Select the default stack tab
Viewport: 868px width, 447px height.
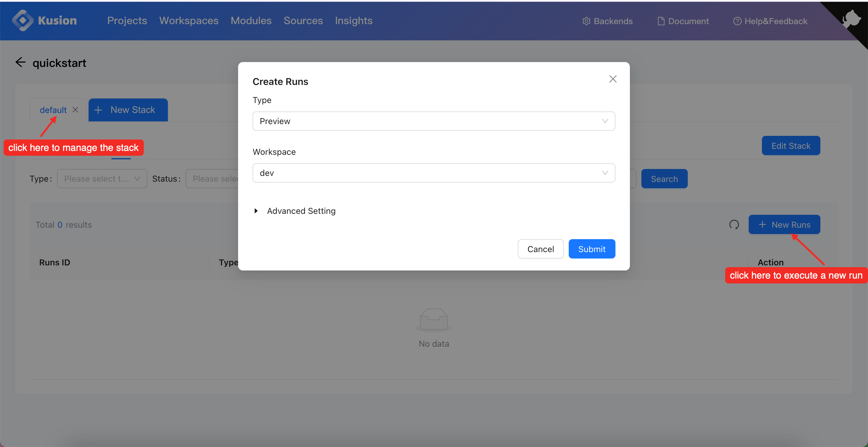(x=53, y=110)
